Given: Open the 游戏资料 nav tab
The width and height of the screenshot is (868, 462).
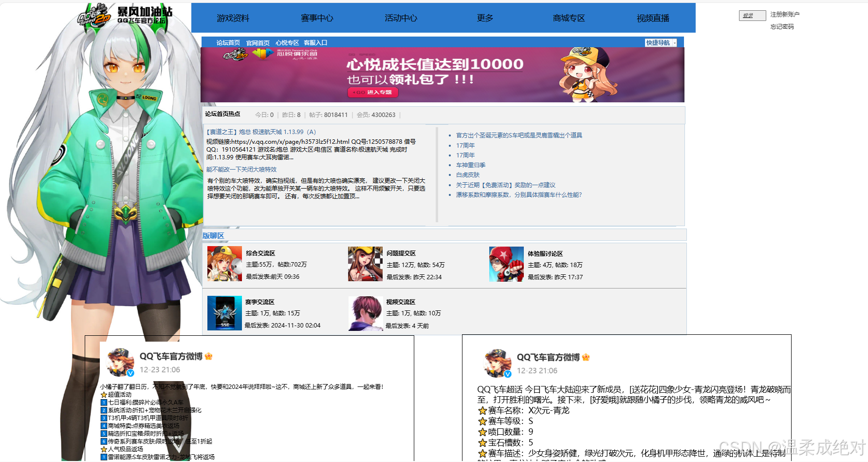Looking at the screenshot, I should (233, 18).
